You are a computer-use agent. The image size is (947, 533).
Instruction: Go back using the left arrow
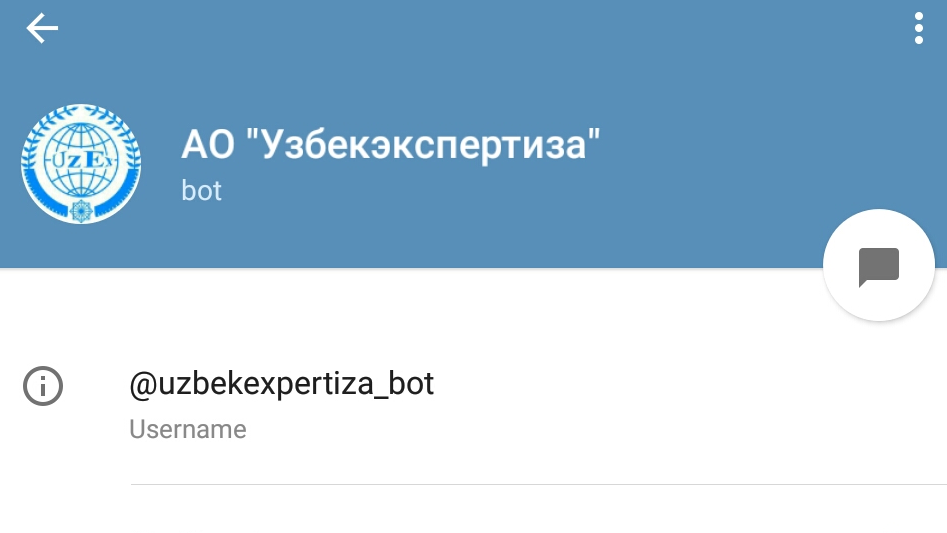tap(42, 28)
